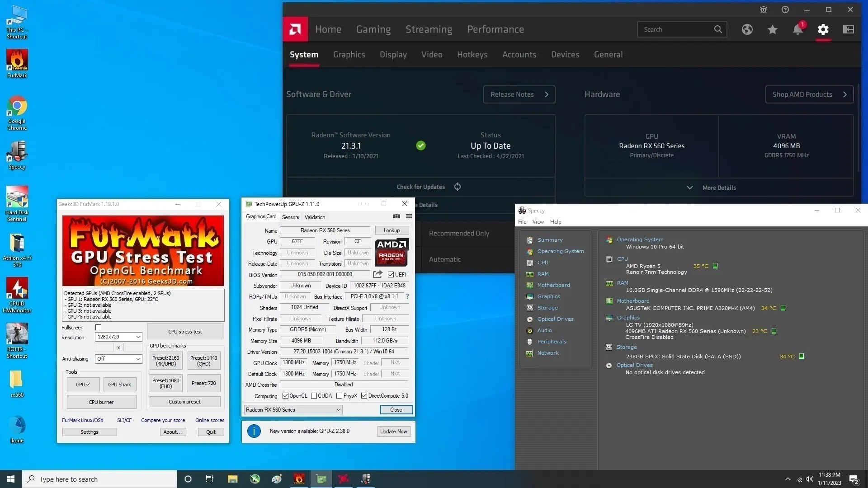The image size is (868, 488).
Task: Open the GPU-Z hamburger menu icon
Action: coord(409,216)
